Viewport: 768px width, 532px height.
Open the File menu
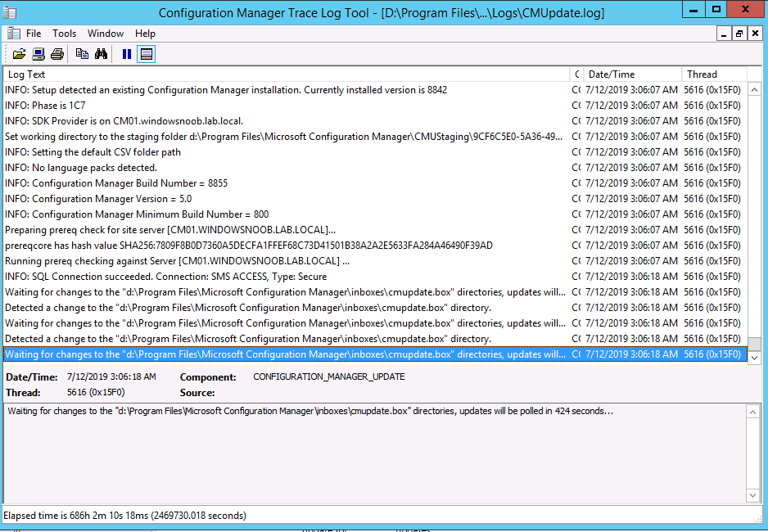coord(34,34)
